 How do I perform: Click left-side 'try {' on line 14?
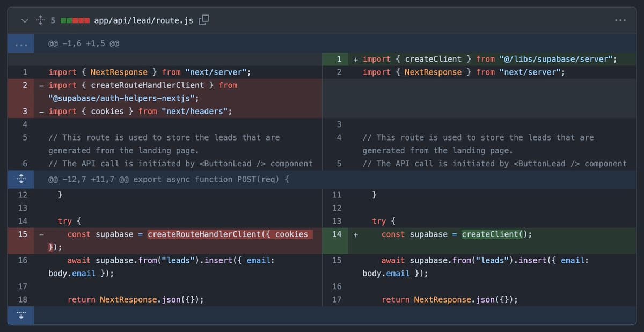(70, 221)
